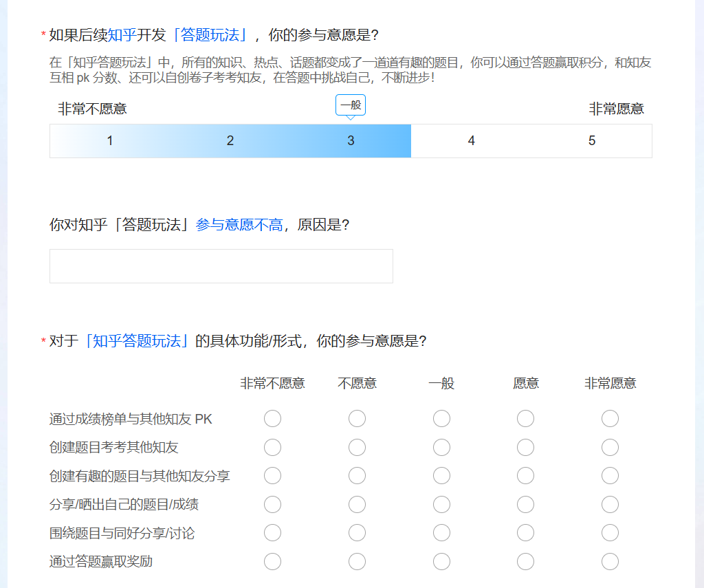Choose 不愿意 for 创建题目考考其他知友
The height and width of the screenshot is (588, 704).
pos(357,448)
